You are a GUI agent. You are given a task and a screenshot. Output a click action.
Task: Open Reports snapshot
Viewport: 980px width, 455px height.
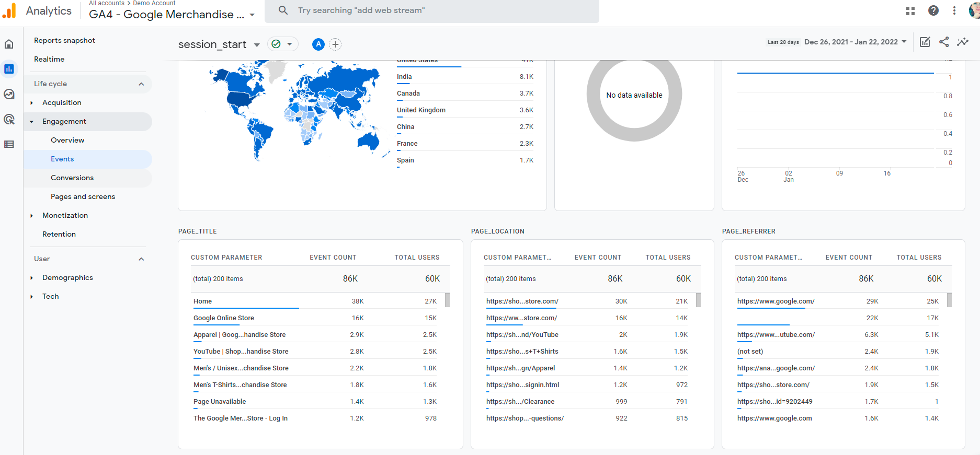coord(64,40)
